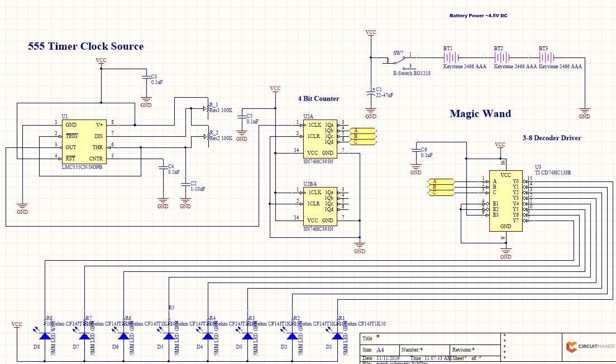Viewport: 616px width, 364px height.
Task: Select net port A at the decoder inputs
Action: coord(441,181)
